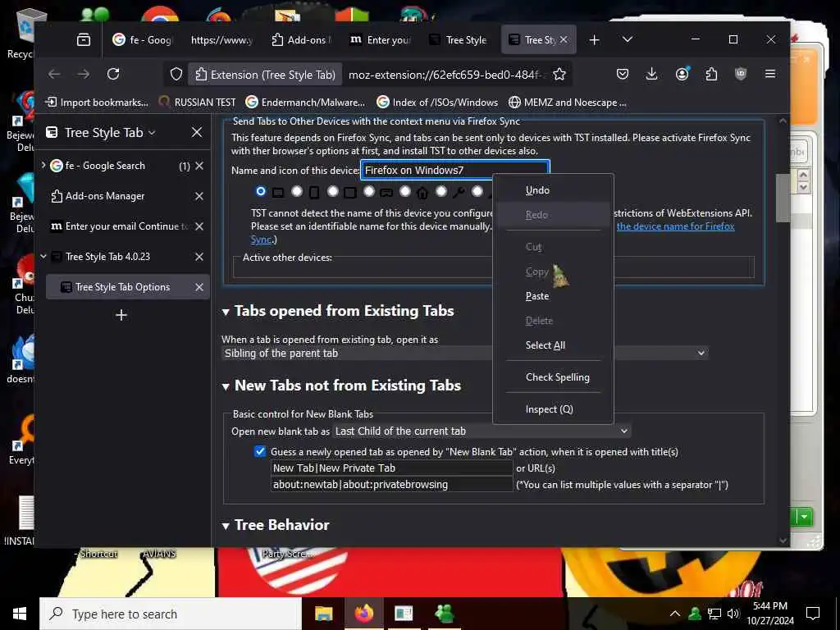Add new tab in Tree Style Tab sidebar

121,315
